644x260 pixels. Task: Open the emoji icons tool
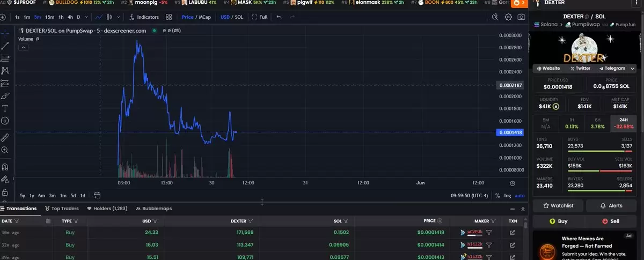(5, 121)
